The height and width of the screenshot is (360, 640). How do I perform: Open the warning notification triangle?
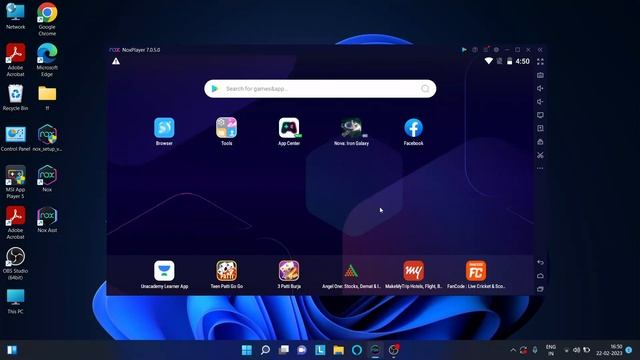point(116,61)
